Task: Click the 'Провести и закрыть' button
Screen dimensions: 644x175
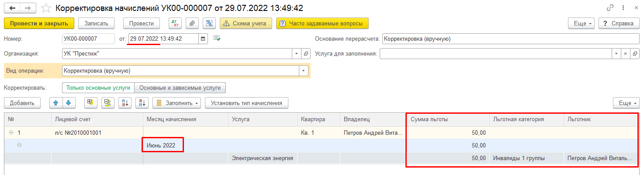Action: tap(39, 23)
